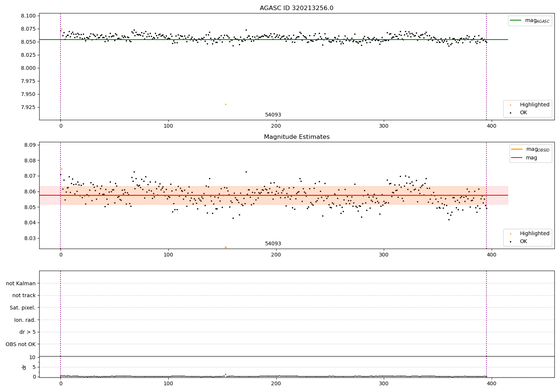Select OK marker in middle plot legend
560x392 pixels.
[x=510, y=242]
